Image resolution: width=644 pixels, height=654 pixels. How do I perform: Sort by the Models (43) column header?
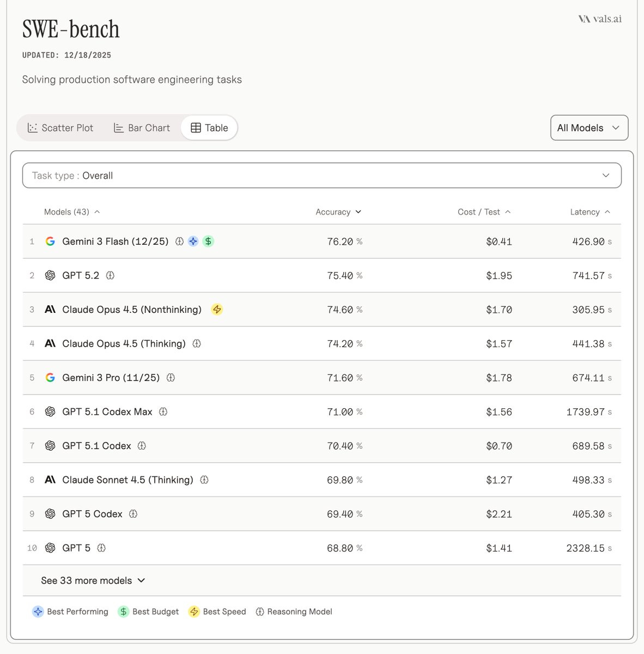tap(72, 212)
